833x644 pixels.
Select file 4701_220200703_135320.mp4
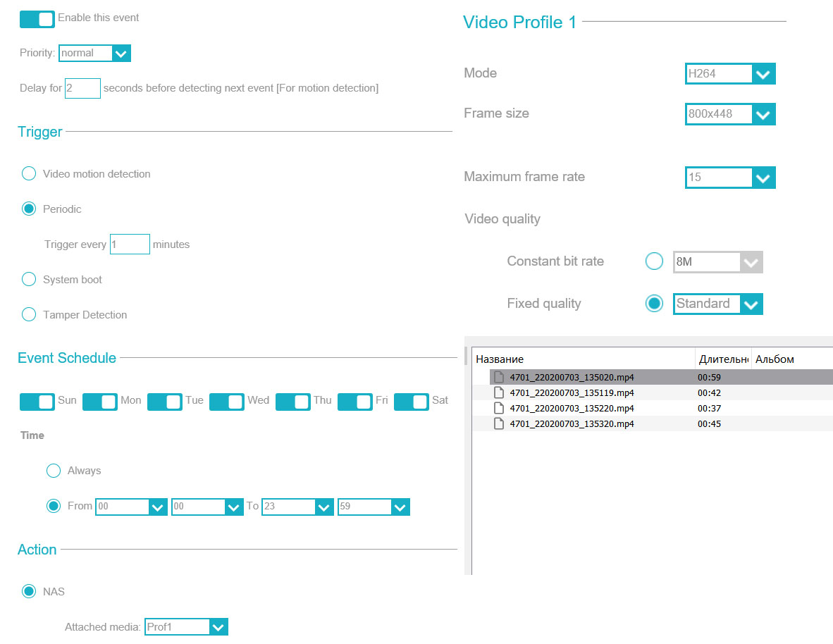572,423
